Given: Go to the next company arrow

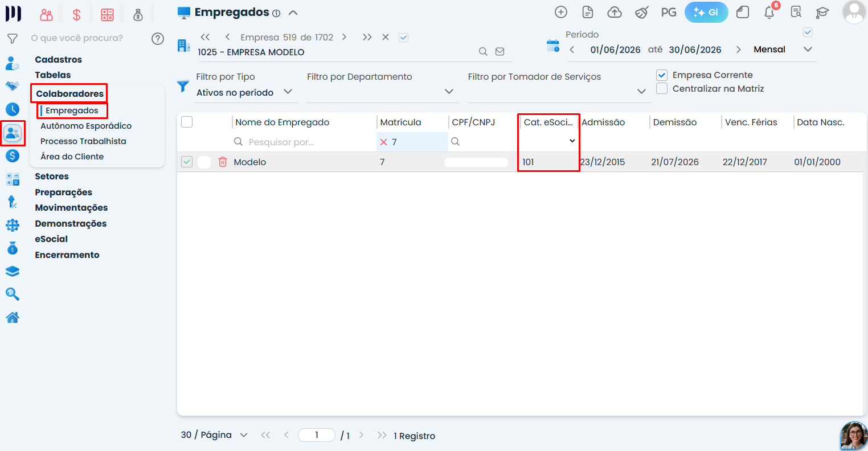Looking at the screenshot, I should (344, 37).
